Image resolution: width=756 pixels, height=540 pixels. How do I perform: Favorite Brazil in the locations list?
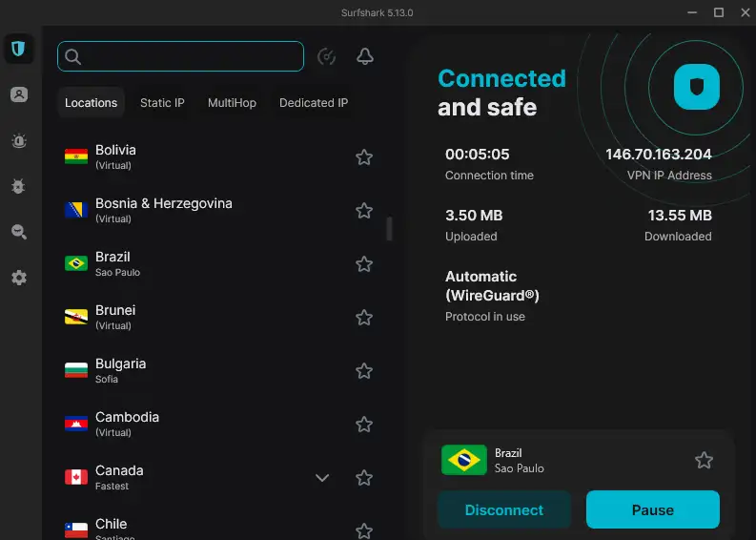point(364,264)
